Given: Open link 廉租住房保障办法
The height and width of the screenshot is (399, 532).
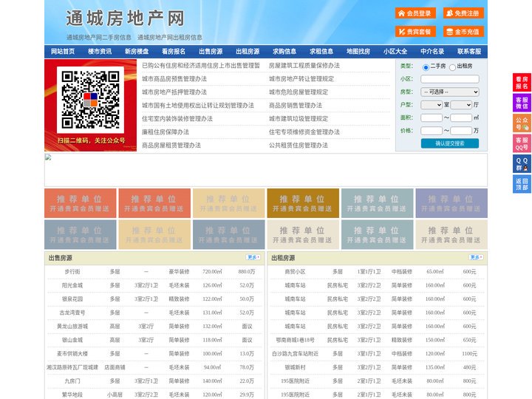Looking at the screenshot, I should [166, 132].
